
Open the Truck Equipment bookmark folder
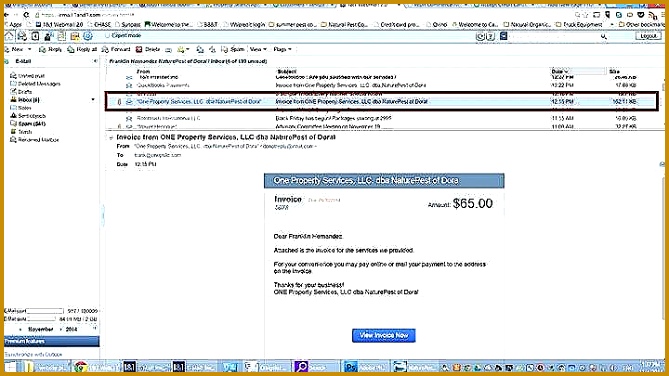tap(579, 25)
